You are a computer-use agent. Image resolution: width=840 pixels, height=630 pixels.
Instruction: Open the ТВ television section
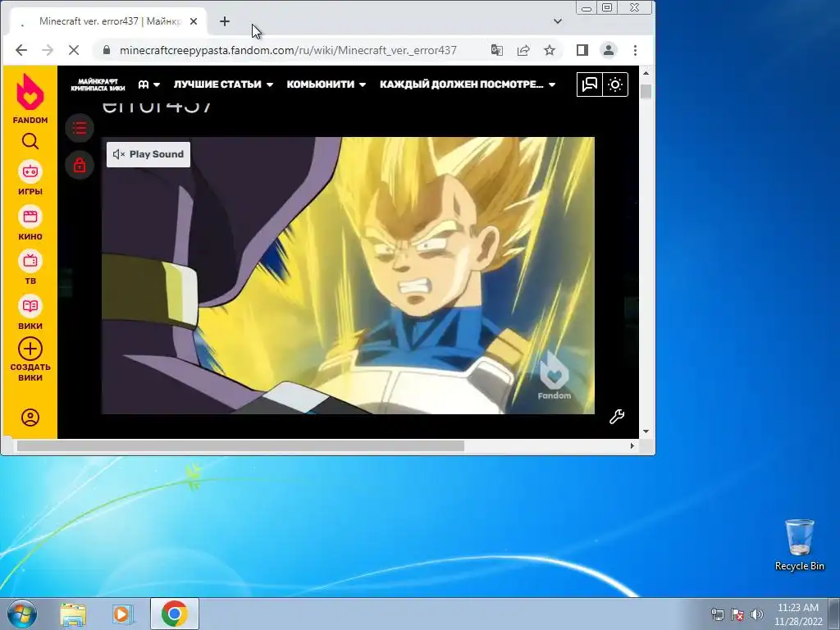point(30,268)
